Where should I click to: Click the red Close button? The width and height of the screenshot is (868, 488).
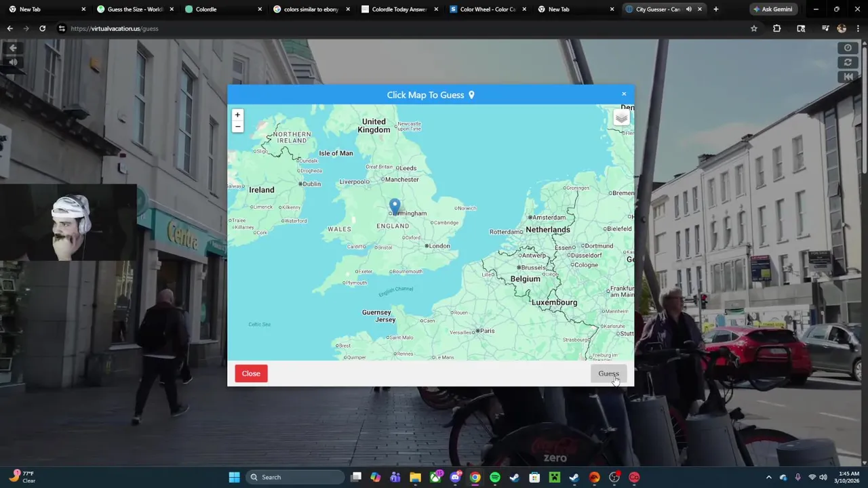251,373
